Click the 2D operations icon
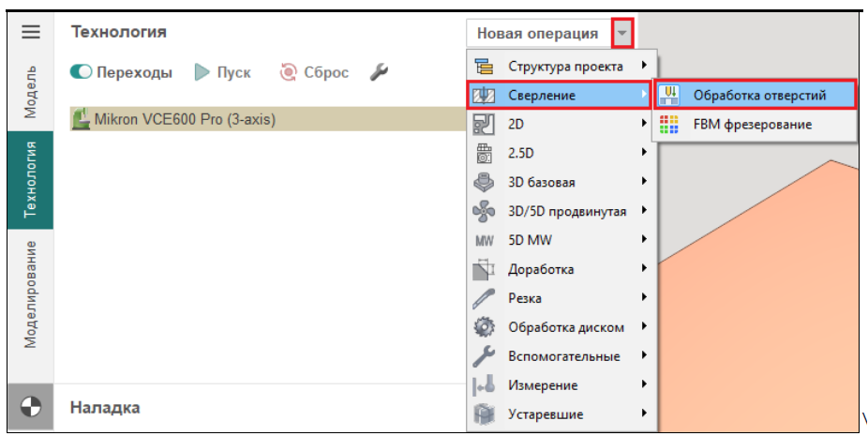Screen dimensions: 868x436 pyautogui.click(x=483, y=124)
